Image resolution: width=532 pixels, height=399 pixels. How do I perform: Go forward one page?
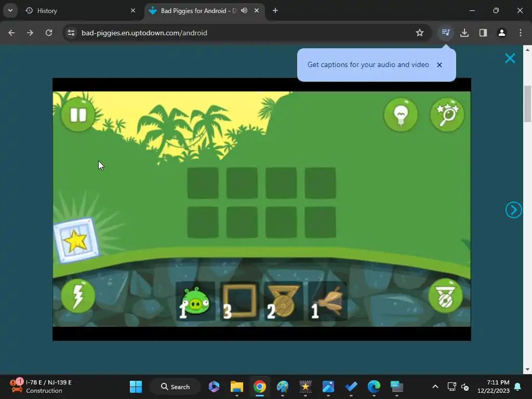point(30,33)
